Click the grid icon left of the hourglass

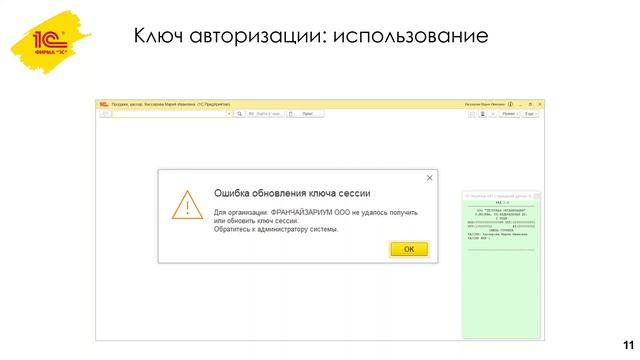[472, 114]
